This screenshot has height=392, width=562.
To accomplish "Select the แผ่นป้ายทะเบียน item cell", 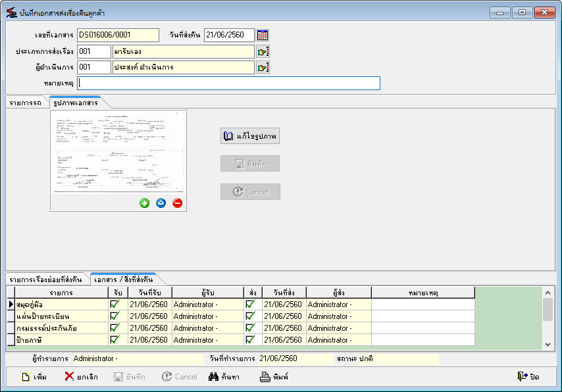I will click(x=61, y=316).
